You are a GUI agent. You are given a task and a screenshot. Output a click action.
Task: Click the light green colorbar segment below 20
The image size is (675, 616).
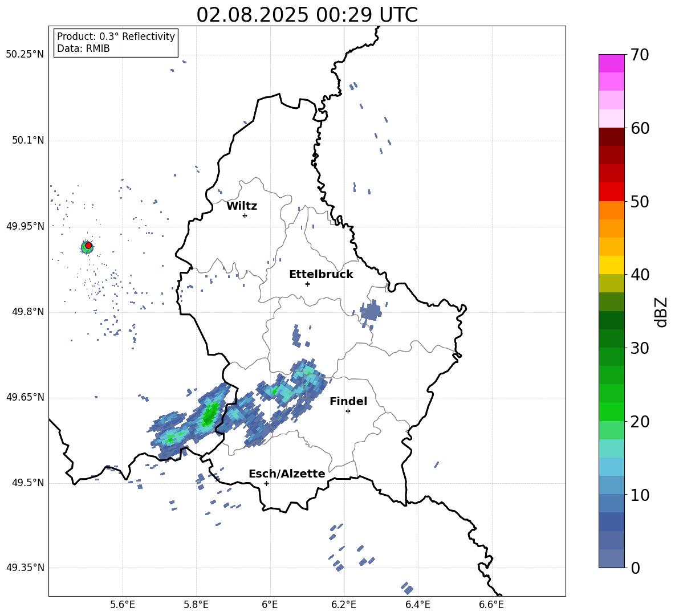coord(611,430)
